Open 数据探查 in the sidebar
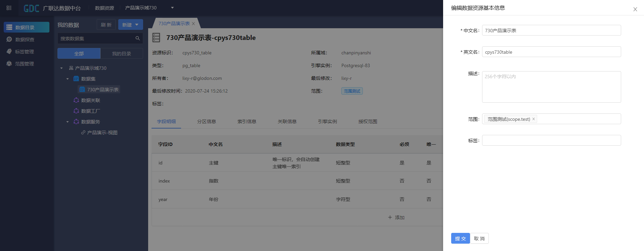The width and height of the screenshot is (644, 251). point(25,40)
